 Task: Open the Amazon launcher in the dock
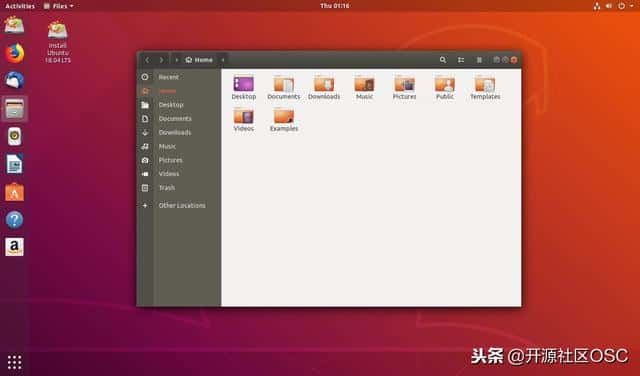(x=15, y=247)
